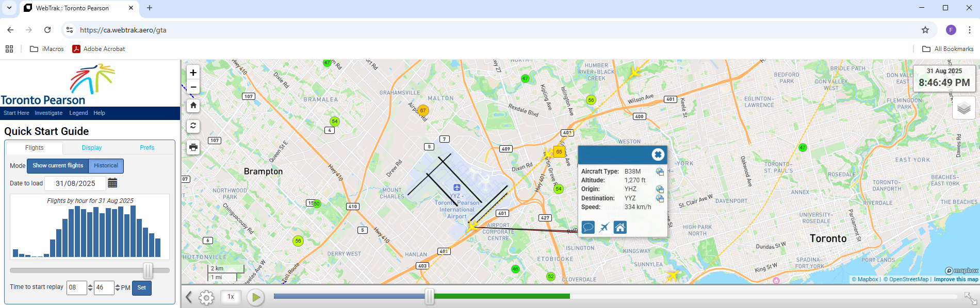This screenshot has width=980, height=308.
Task: Click the Date to load field
Action: [x=75, y=183]
